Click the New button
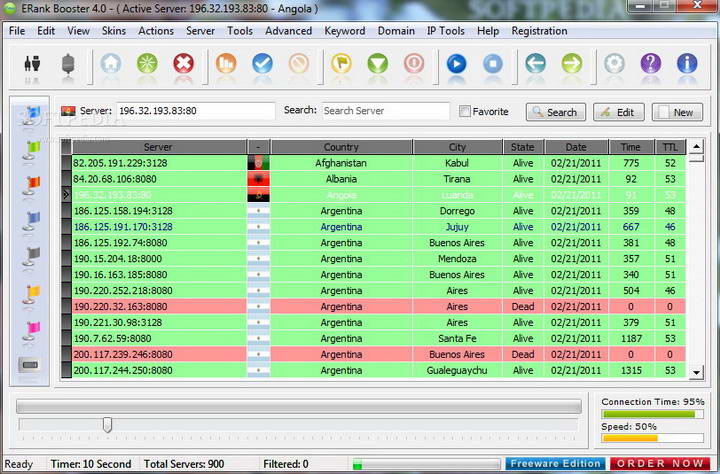This screenshot has width=720, height=474. pos(677,112)
